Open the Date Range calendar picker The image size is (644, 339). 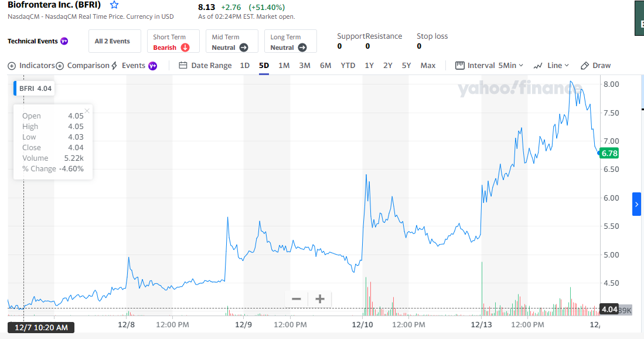(183, 65)
